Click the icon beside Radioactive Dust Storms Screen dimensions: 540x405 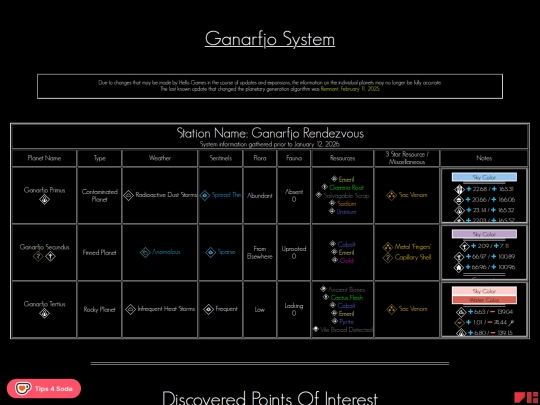(x=128, y=195)
